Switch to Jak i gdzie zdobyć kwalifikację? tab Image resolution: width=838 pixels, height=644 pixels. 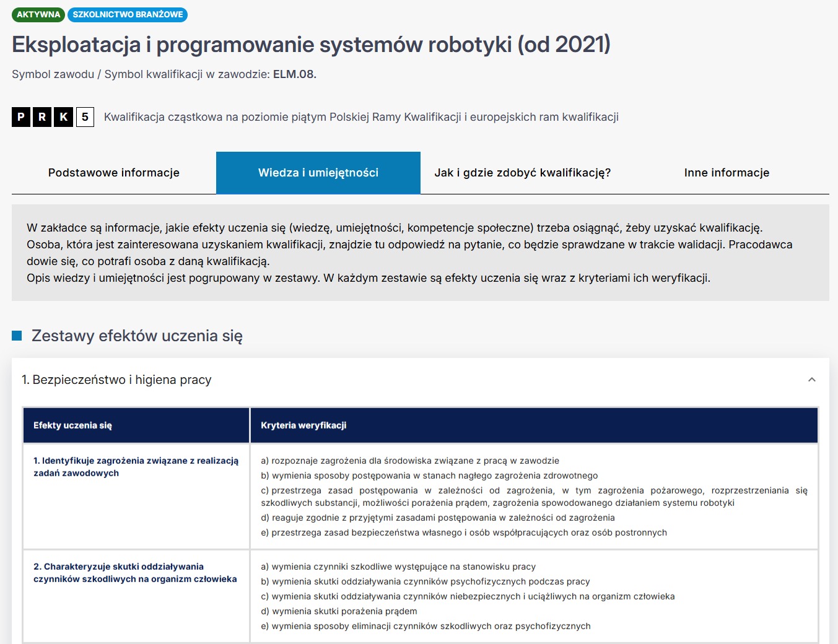(x=522, y=173)
